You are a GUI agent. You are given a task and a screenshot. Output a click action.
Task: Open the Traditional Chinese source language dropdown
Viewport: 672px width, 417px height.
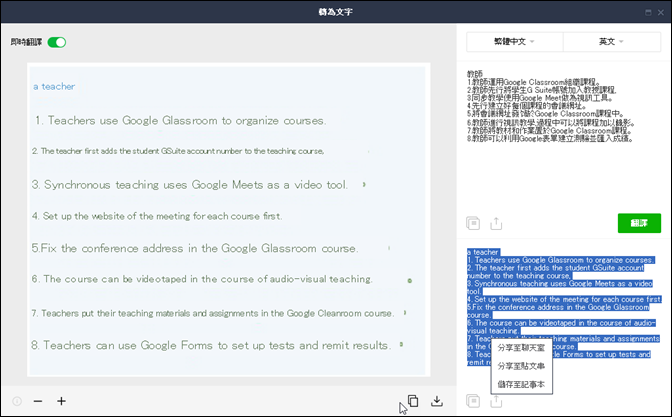[x=514, y=42]
